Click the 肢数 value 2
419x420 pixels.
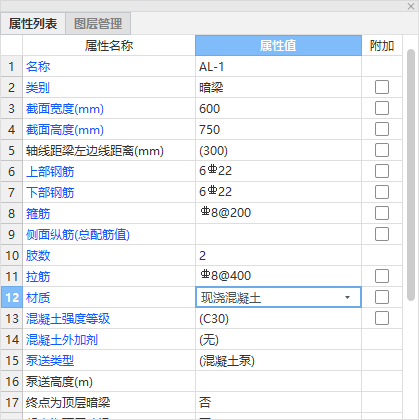278,255
